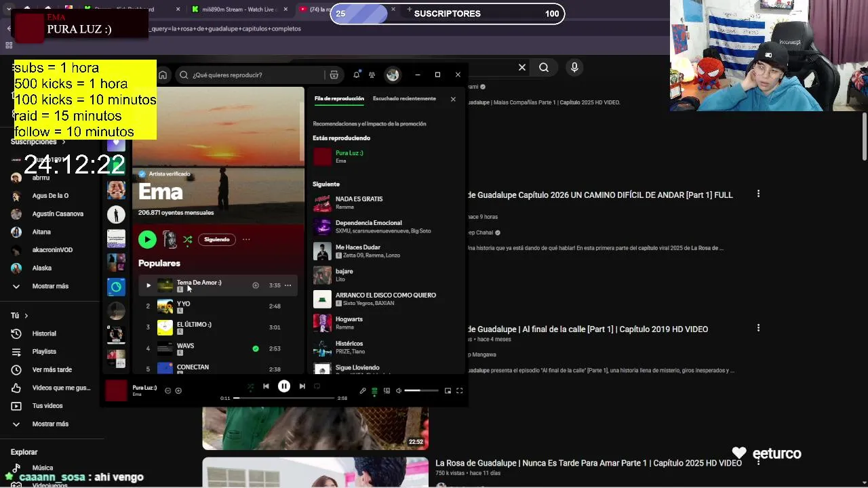
Task: Click now playing album cover in player bar
Action: click(x=116, y=390)
